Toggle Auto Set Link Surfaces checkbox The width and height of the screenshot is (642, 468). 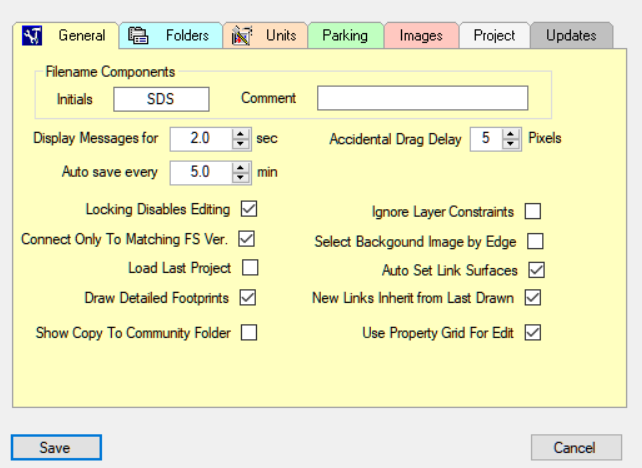coord(536,270)
